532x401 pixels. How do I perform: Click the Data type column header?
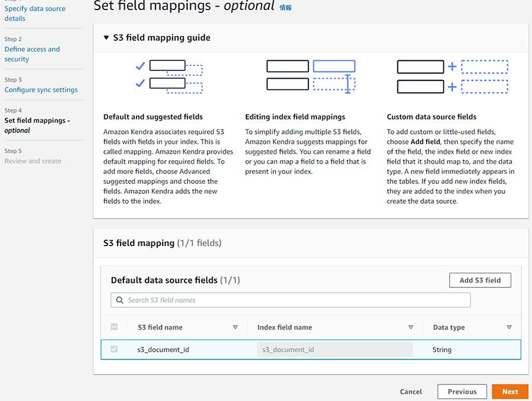pos(449,327)
